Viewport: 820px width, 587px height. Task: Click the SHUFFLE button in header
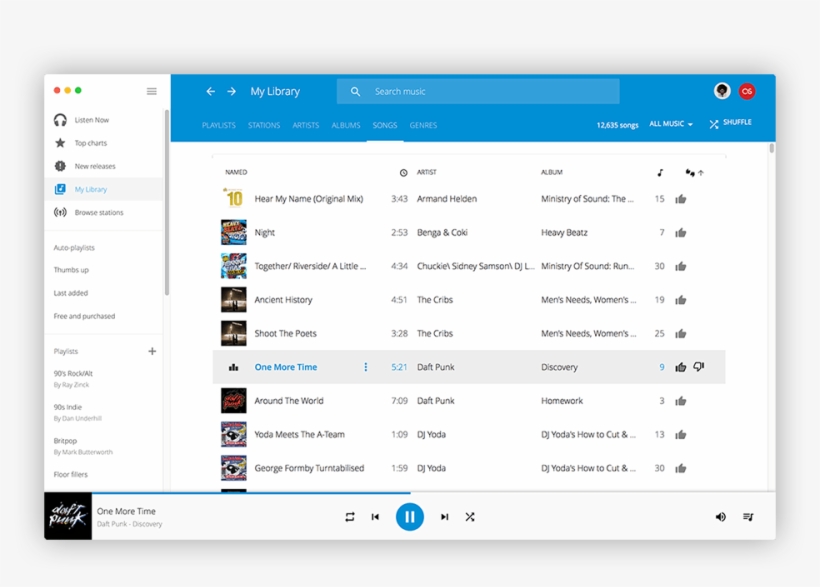pyautogui.click(x=730, y=123)
